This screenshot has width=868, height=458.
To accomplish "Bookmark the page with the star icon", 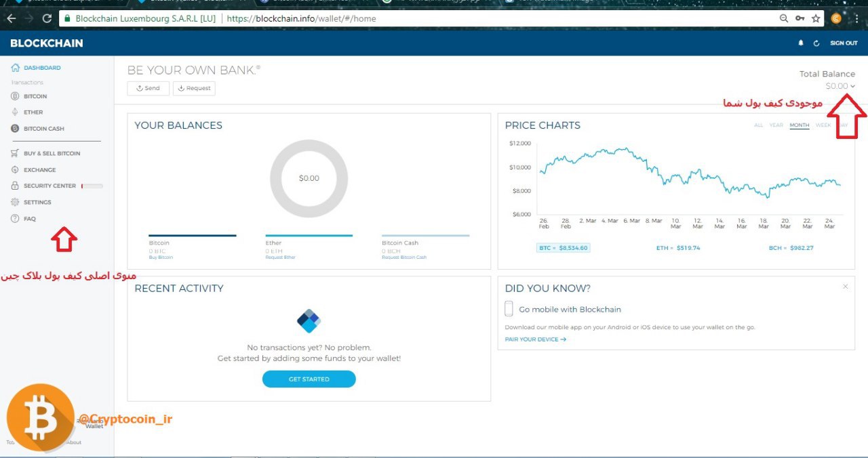I will [816, 18].
